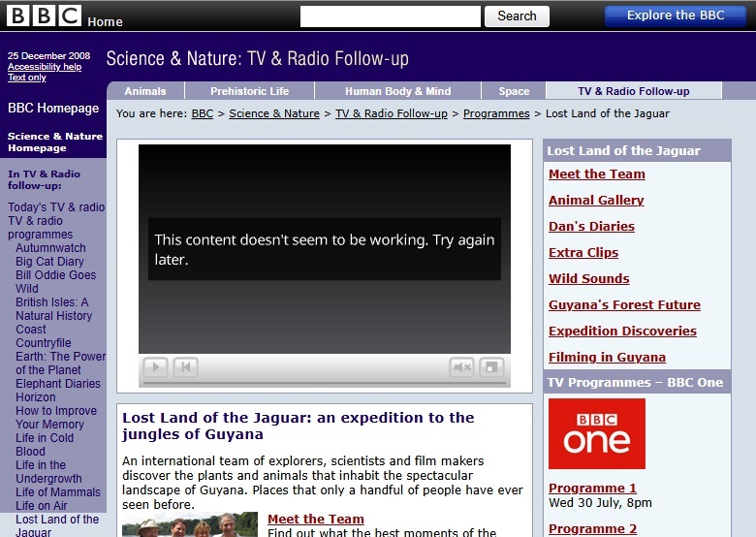The height and width of the screenshot is (537, 756).
Task: Open the Extra Clips link
Action: tap(583, 252)
